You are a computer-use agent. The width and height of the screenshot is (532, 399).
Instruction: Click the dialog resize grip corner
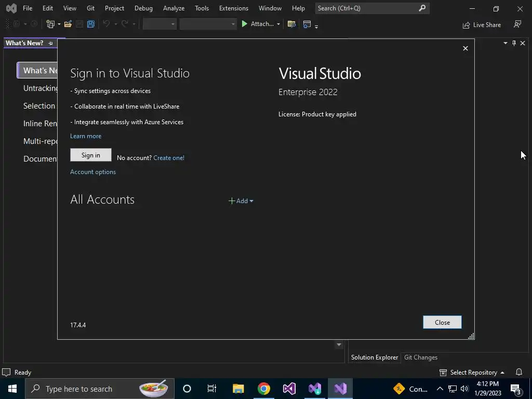471,336
